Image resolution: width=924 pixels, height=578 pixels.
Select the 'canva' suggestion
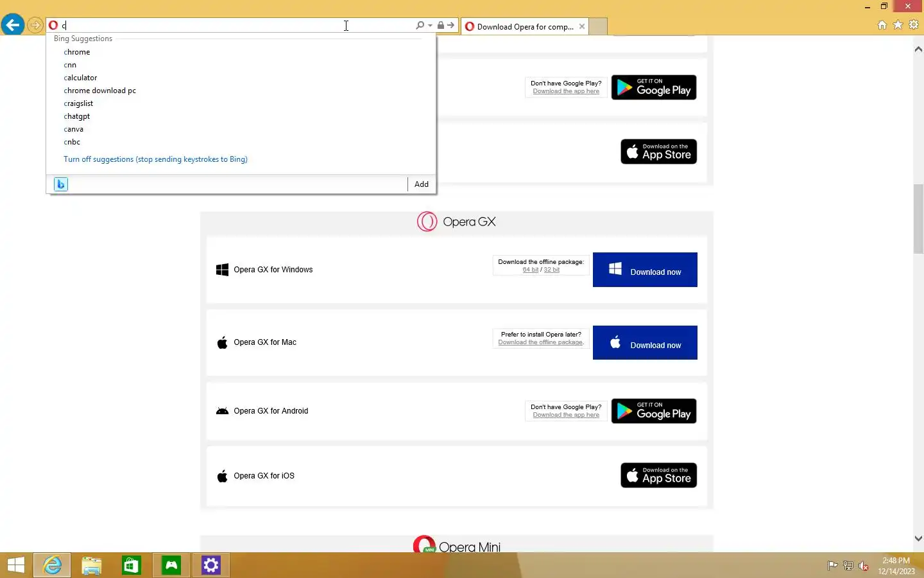74,129
